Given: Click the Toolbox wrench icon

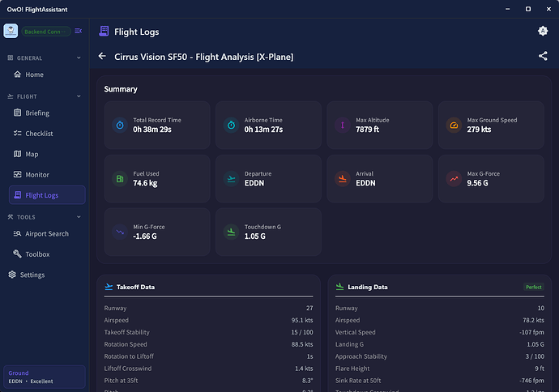Looking at the screenshot, I should (17, 254).
